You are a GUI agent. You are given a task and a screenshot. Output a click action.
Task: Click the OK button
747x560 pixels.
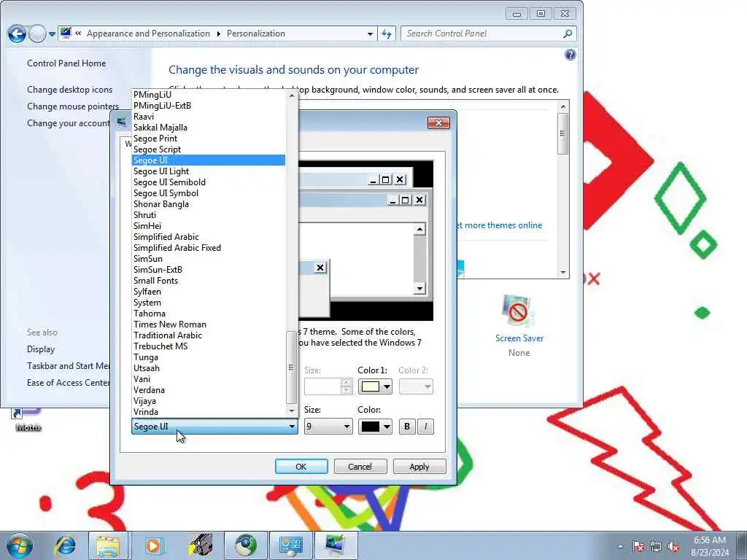click(301, 467)
